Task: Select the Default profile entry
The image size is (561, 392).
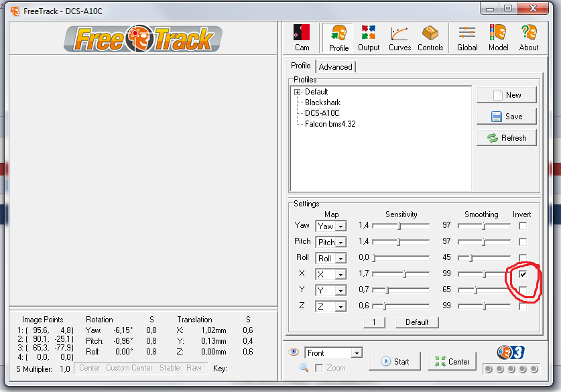Action: [x=316, y=92]
